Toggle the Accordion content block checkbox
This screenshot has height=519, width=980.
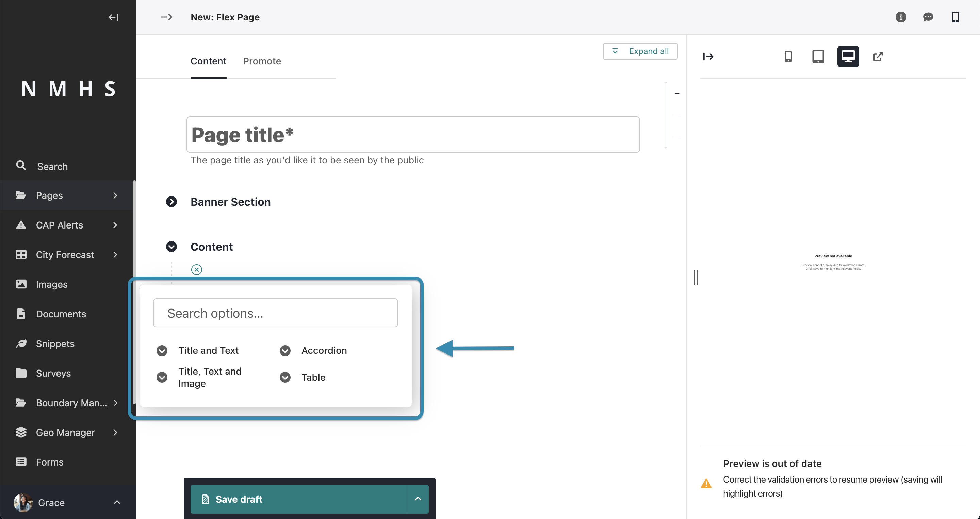tap(285, 351)
